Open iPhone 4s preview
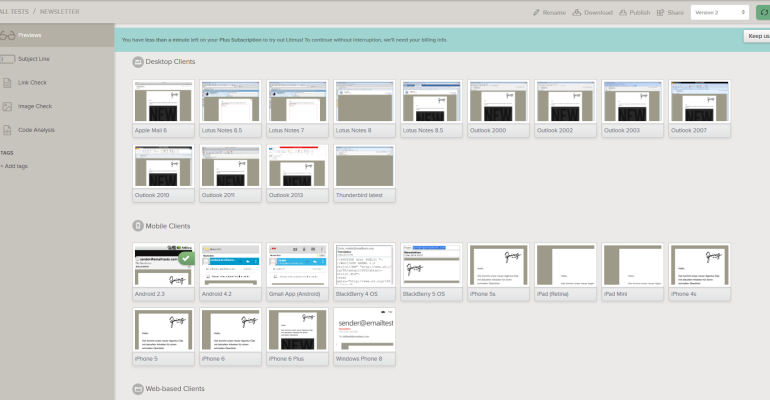The width and height of the screenshot is (770, 400). 699,271
